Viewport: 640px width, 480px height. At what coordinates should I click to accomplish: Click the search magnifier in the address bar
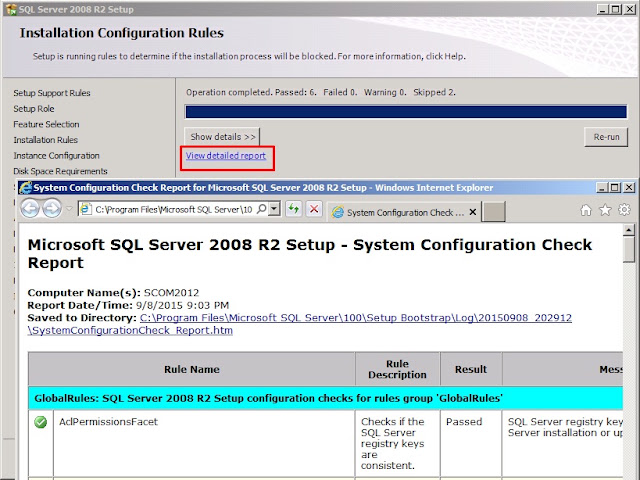[x=262, y=209]
